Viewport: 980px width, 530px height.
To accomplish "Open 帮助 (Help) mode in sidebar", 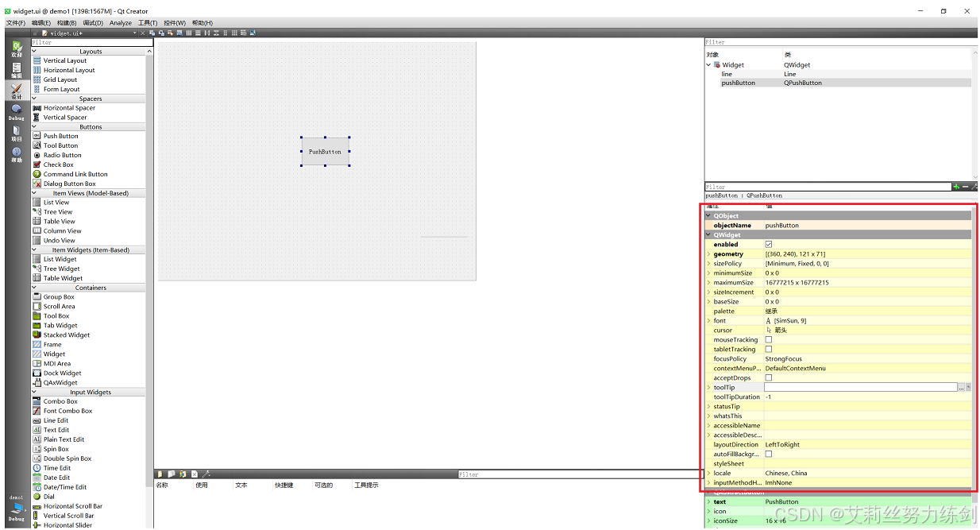I will 17,154.
